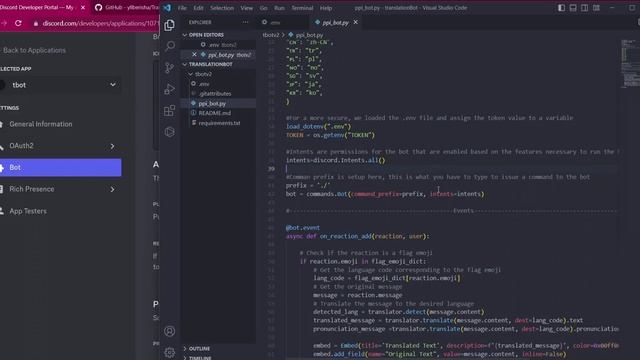Open the View menu in VS Code

pos(247,8)
